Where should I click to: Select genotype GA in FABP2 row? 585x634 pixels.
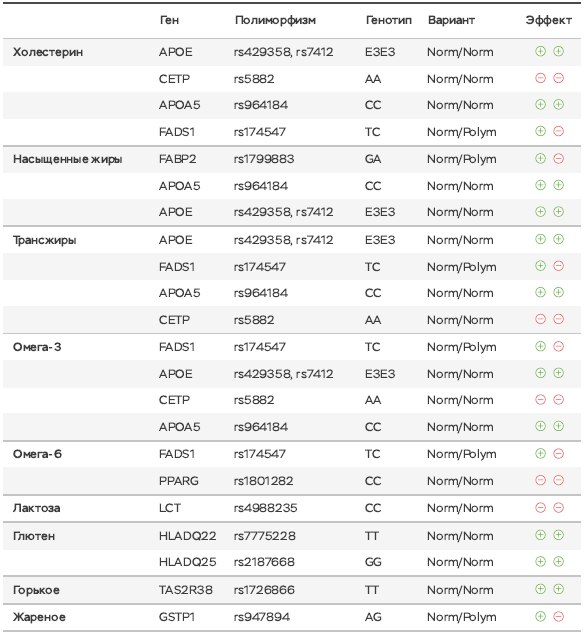coord(373,159)
